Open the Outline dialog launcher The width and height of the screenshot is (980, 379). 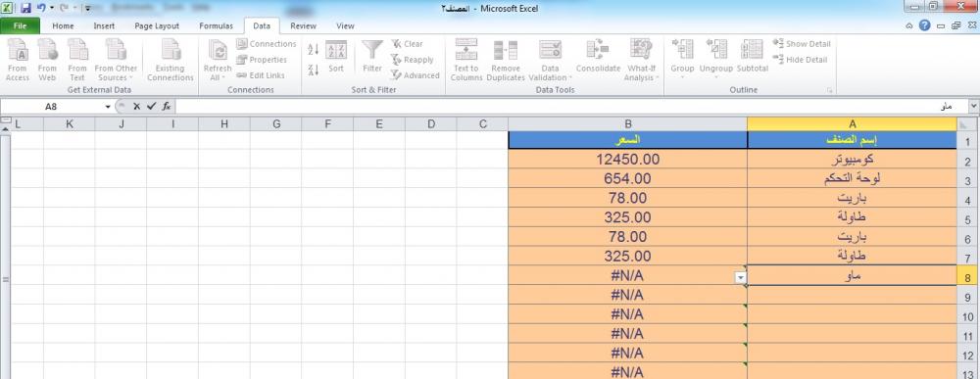829,90
